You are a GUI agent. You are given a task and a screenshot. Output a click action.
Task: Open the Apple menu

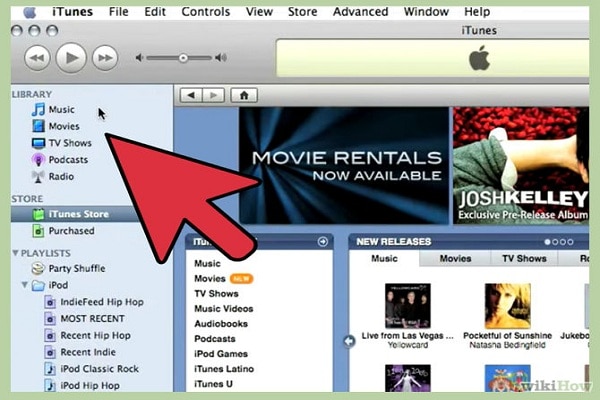[x=30, y=12]
